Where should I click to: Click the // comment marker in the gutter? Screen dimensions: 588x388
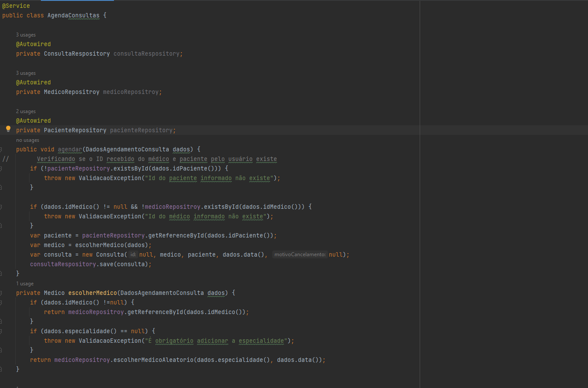[5, 159]
